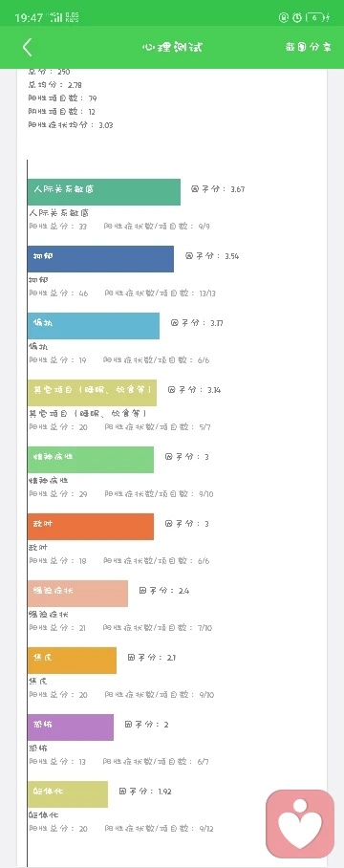Click the 截图分享 share button
This screenshot has width=344, height=868.
tap(308, 47)
